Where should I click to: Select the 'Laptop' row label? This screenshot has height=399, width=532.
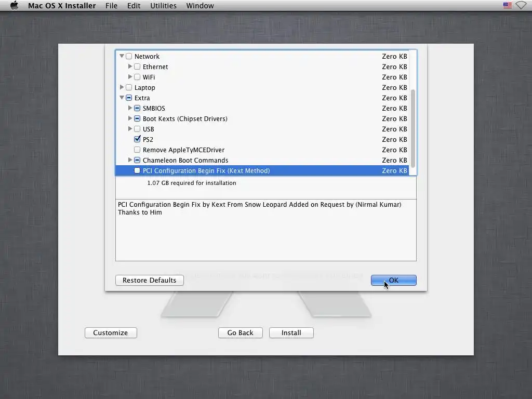point(144,87)
